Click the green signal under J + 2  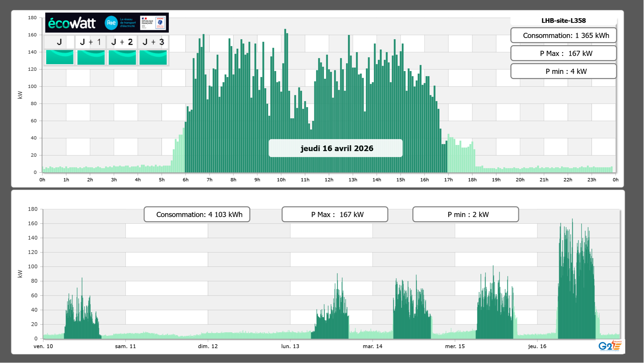coord(122,57)
